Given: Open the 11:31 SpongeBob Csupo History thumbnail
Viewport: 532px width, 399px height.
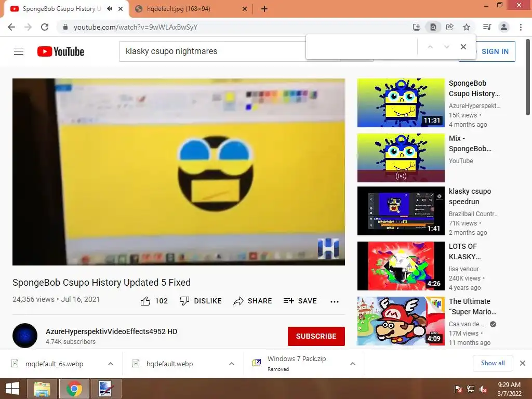Looking at the screenshot, I should click(x=401, y=103).
